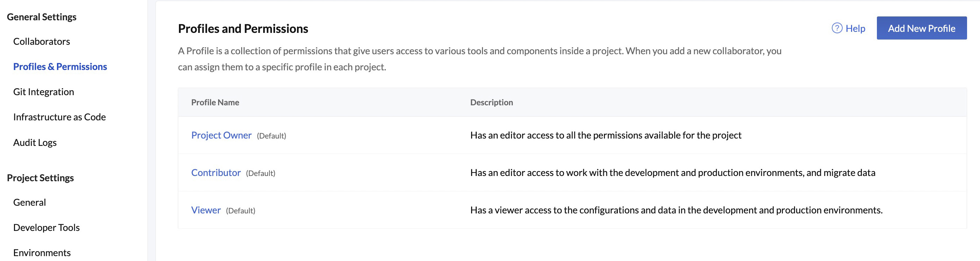Screen dimensions: 980x261
Task: Open the Collaborators settings page
Action: tap(42, 42)
